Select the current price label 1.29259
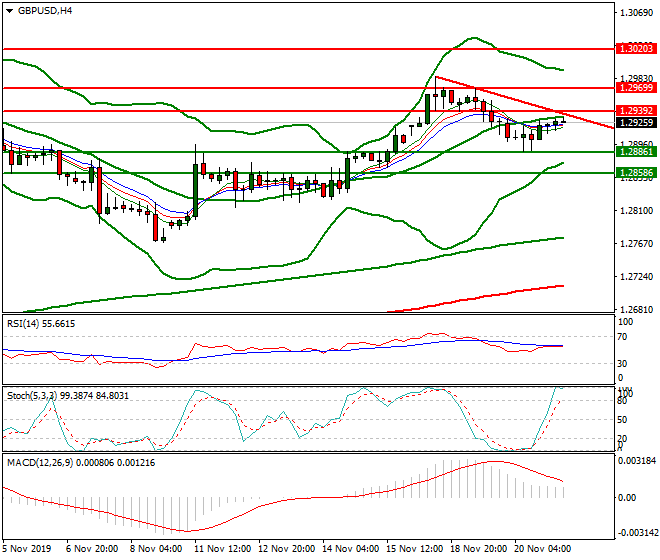The width and height of the screenshot is (660, 560). (x=636, y=123)
